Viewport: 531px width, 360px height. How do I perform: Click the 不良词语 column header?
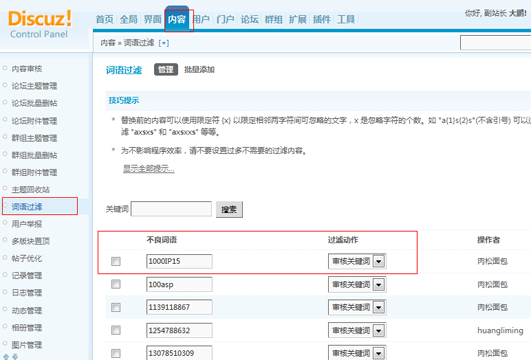162,240
